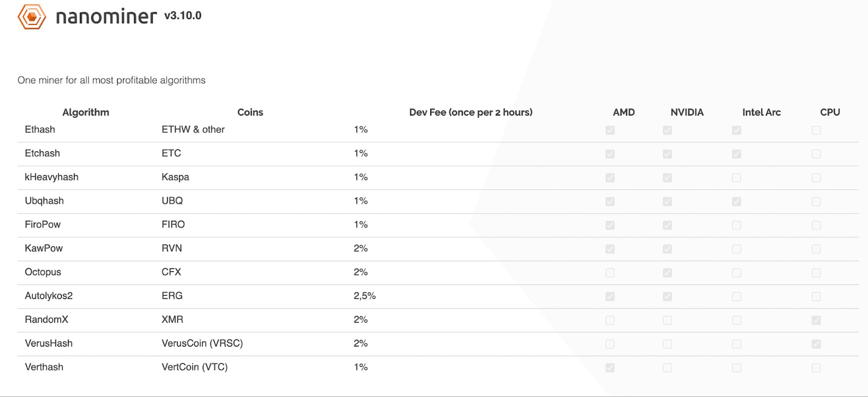Toggle the AMD checkbox for Autolykos2
Viewport: 868px width, 397px height.
coord(610,297)
